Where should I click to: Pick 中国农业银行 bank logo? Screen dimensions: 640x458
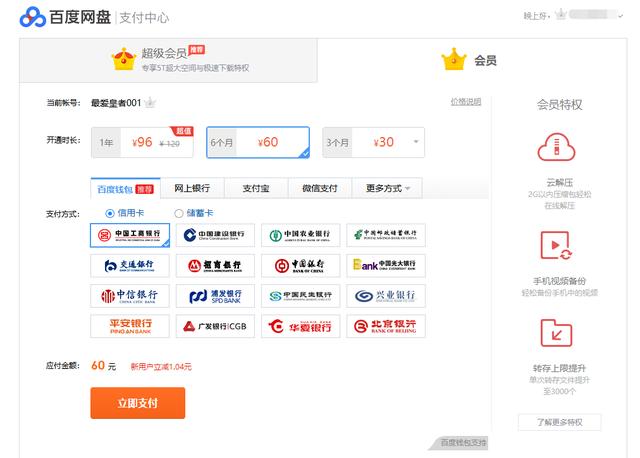300,235
